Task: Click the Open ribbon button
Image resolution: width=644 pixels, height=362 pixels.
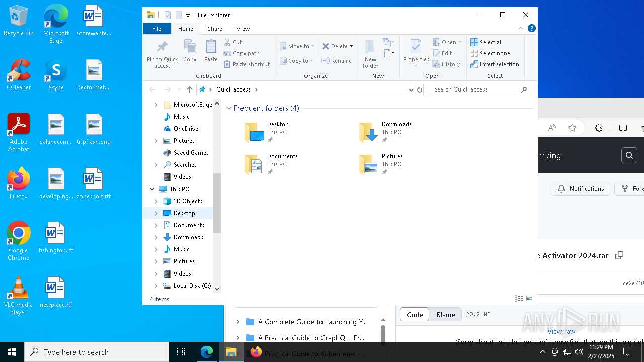Action: point(447,42)
